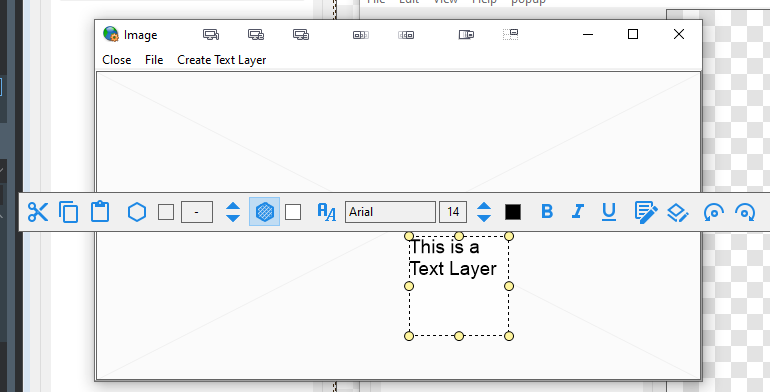770x392 pixels.
Task: Click the grey border color swatch
Action: 166,212
